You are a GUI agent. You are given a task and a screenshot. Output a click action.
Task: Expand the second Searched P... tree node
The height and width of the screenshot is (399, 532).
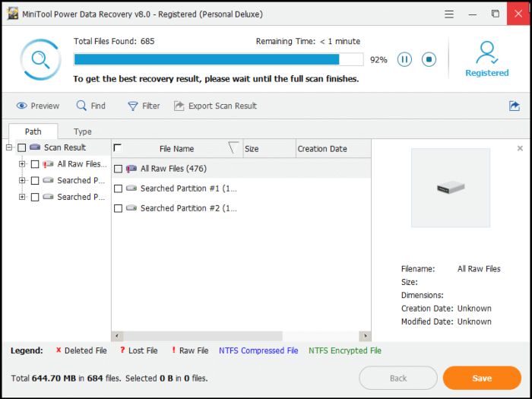[x=22, y=197]
